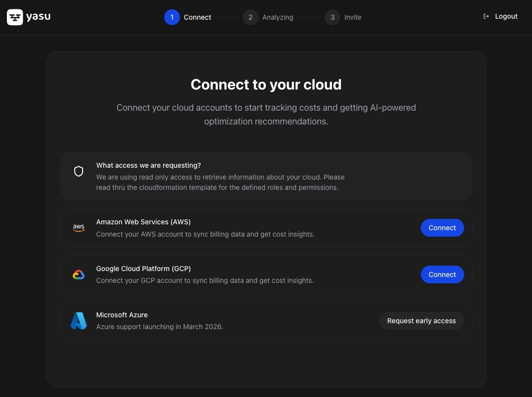This screenshot has height=397, width=532.
Task: Click 'Azure support launching in March 2026.' text
Action: click(159, 327)
